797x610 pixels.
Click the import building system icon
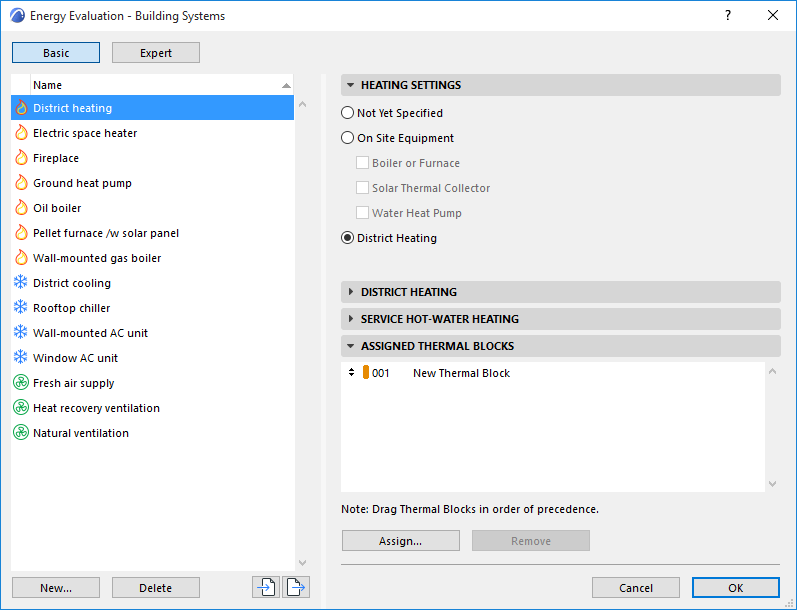click(x=266, y=587)
